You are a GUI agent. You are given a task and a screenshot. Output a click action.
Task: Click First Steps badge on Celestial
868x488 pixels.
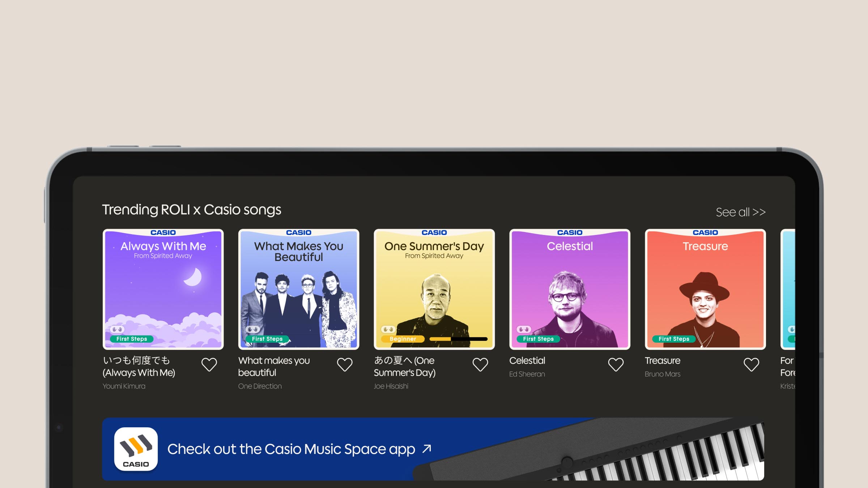[538, 339]
